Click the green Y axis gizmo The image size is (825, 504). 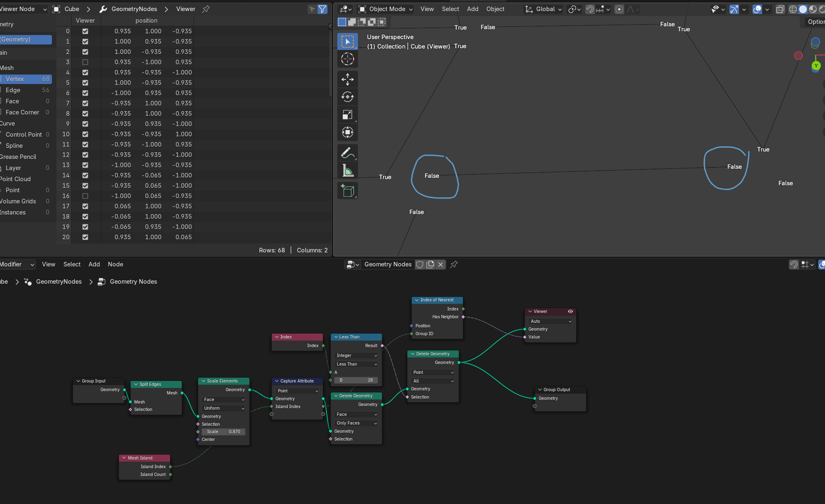click(x=816, y=65)
